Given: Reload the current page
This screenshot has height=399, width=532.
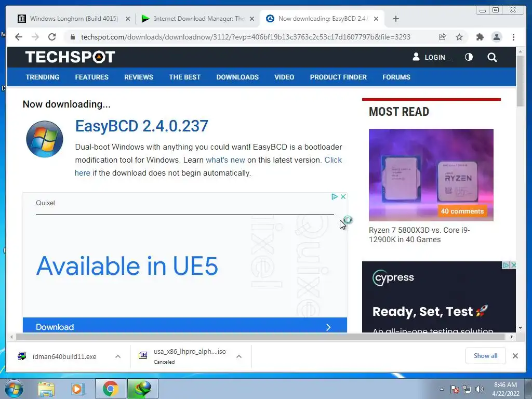Looking at the screenshot, I should click(52, 37).
